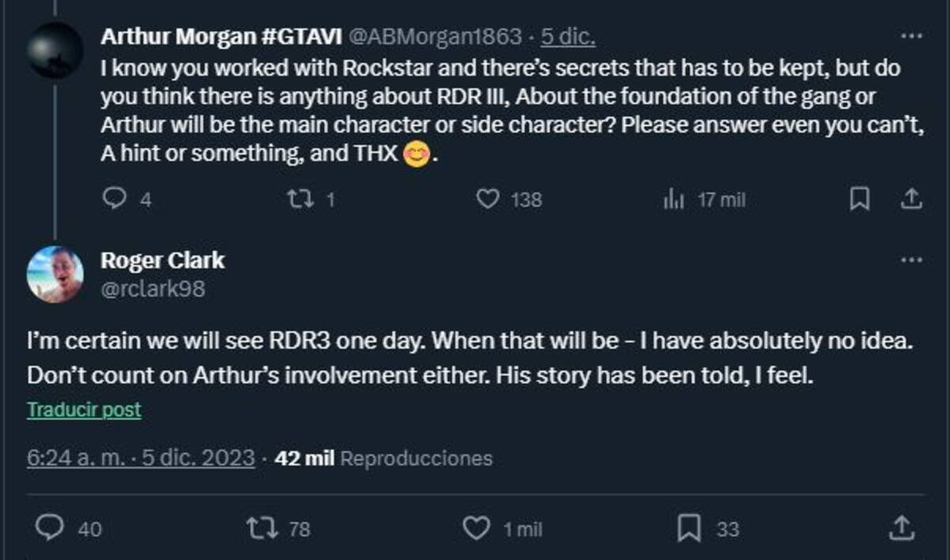This screenshot has width=950, height=560.
Task: Open more options for Roger Clark's tweet
Action: pos(911,260)
